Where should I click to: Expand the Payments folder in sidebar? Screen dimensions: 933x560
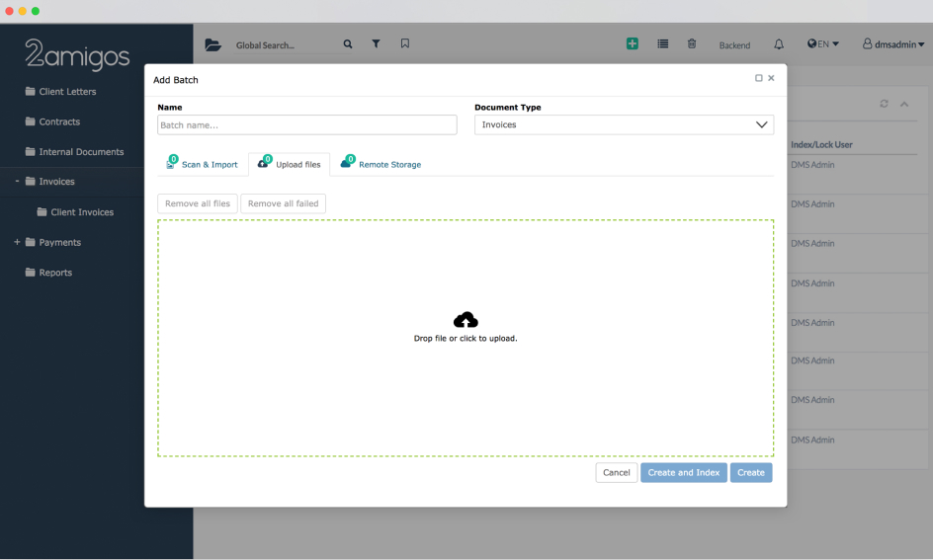18,242
